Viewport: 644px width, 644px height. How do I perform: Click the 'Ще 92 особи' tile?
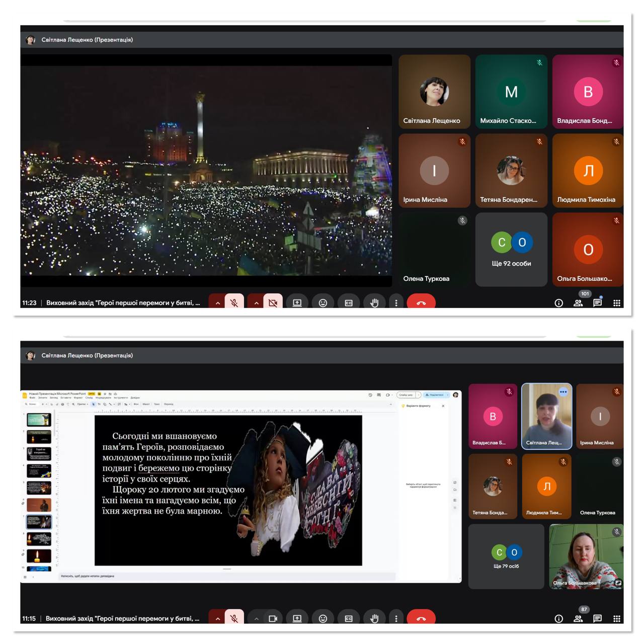tap(511, 250)
